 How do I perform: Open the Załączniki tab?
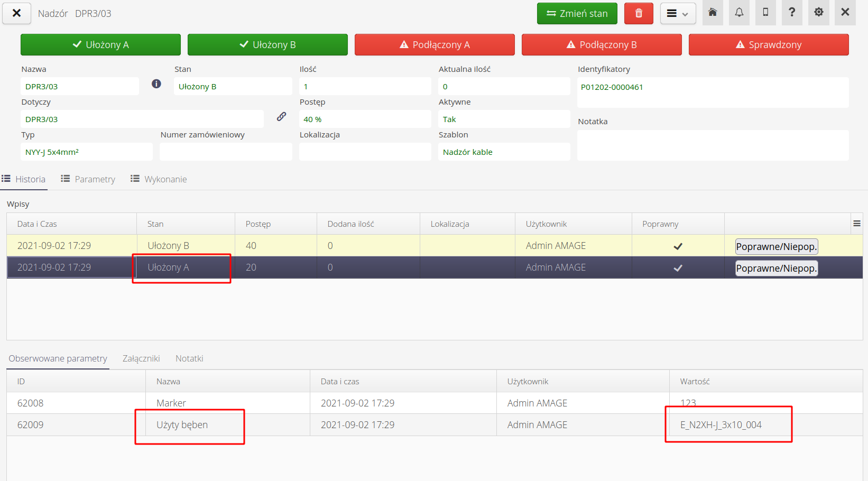(x=141, y=358)
